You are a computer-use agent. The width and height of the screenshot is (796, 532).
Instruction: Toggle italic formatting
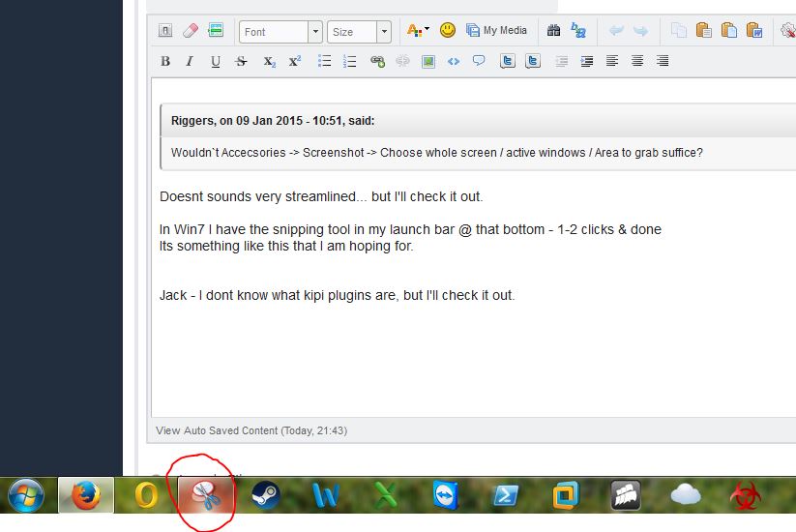coord(190,62)
